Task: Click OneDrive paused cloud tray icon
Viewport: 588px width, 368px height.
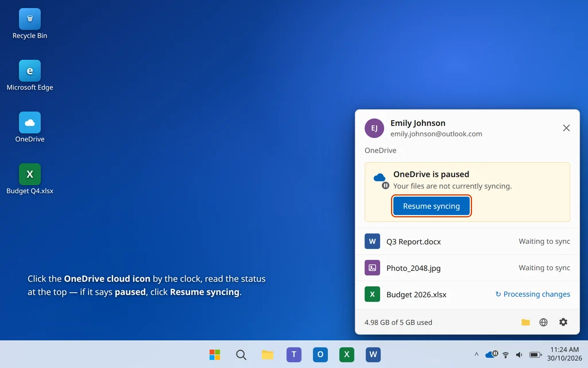Action: [492, 354]
